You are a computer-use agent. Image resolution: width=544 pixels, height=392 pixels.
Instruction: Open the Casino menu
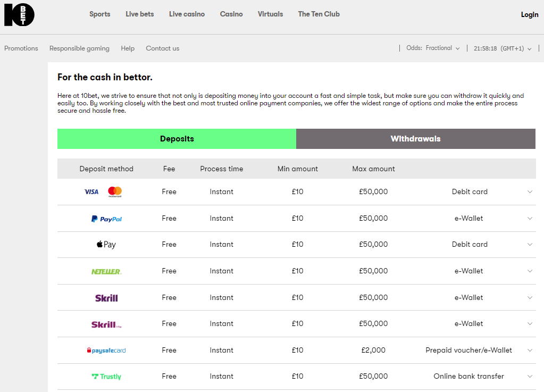[231, 14]
